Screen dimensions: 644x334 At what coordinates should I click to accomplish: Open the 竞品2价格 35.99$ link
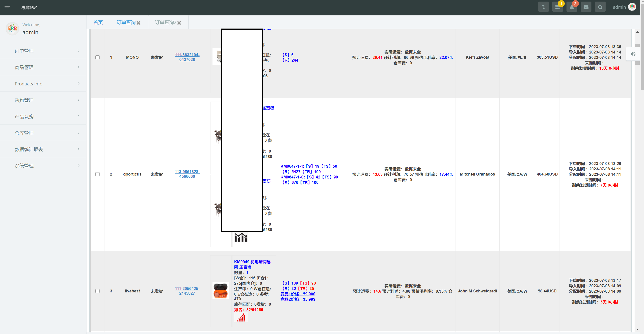tap(298, 299)
